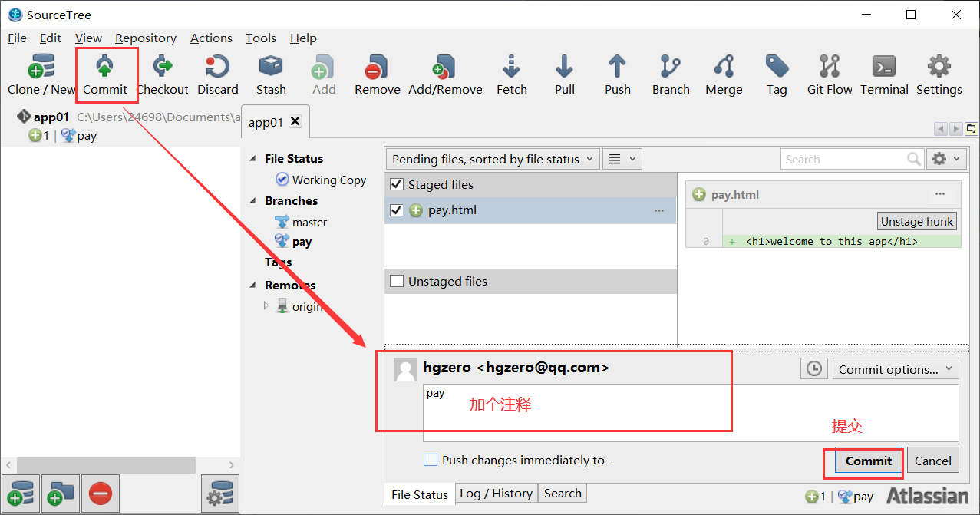Click the Commit button below the message box
The image size is (980, 515).
click(869, 461)
